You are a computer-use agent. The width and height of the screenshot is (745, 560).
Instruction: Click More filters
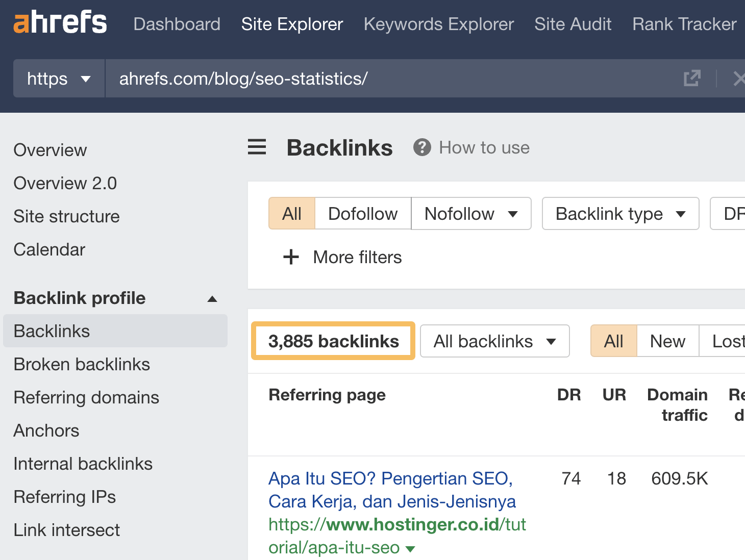(357, 257)
